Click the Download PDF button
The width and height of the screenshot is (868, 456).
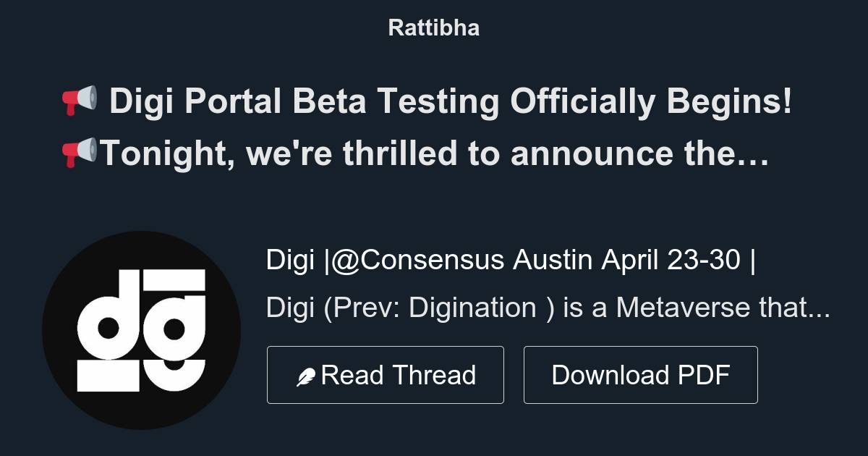click(x=641, y=375)
